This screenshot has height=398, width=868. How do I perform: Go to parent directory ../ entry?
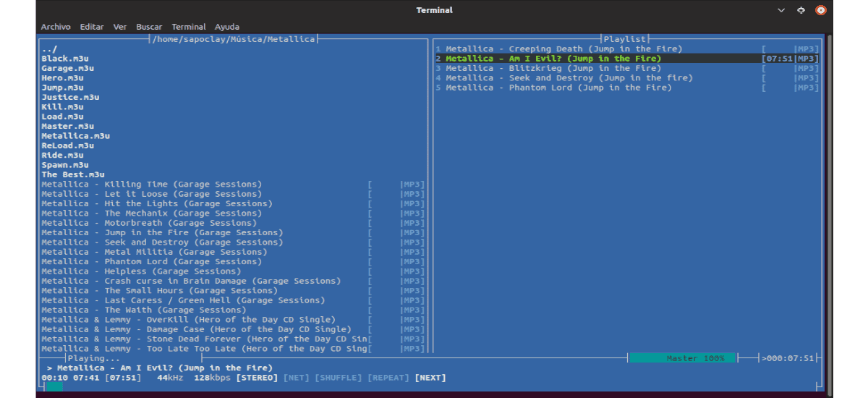click(x=49, y=49)
